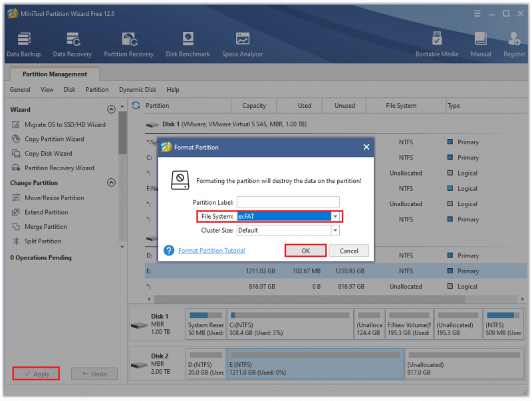Create Bootable Media
This screenshot has height=401, width=532.
pyautogui.click(x=437, y=45)
